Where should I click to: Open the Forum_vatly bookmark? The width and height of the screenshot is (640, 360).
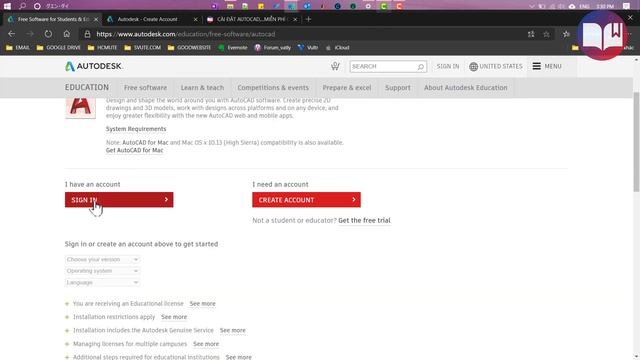[x=273, y=48]
